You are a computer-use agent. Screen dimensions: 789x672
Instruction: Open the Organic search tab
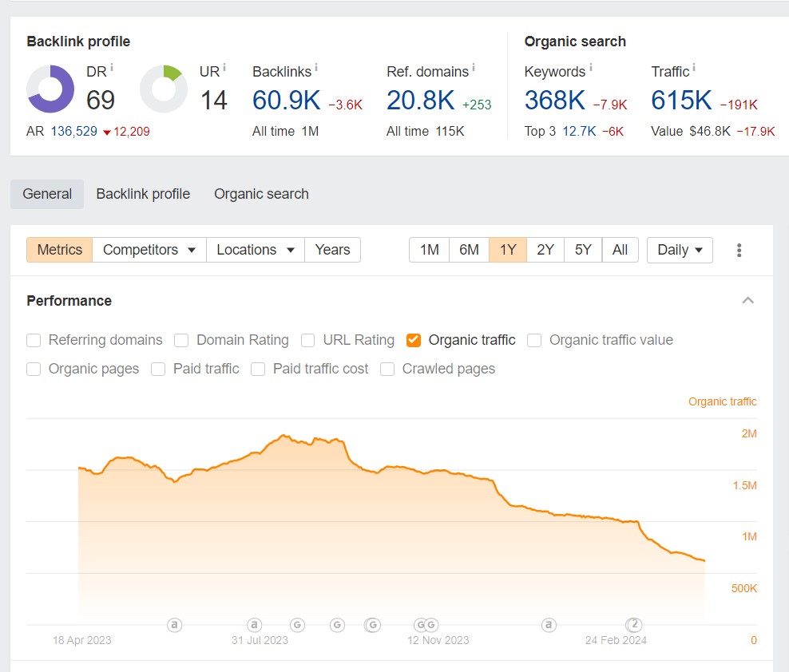[x=261, y=194]
